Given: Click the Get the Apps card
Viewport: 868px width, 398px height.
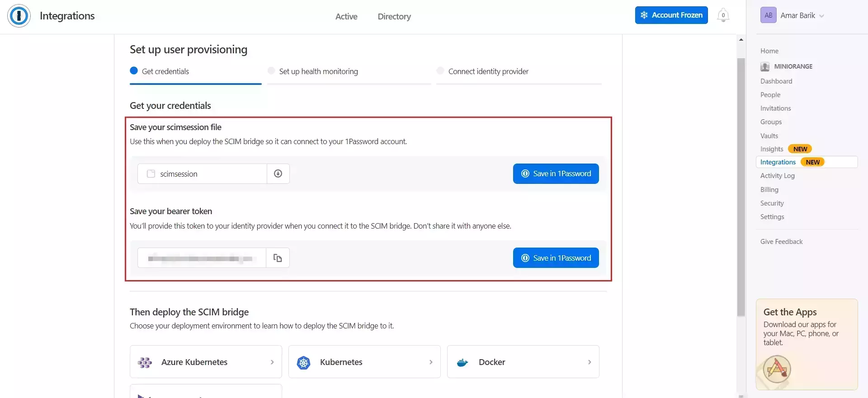Looking at the screenshot, I should click(x=807, y=344).
